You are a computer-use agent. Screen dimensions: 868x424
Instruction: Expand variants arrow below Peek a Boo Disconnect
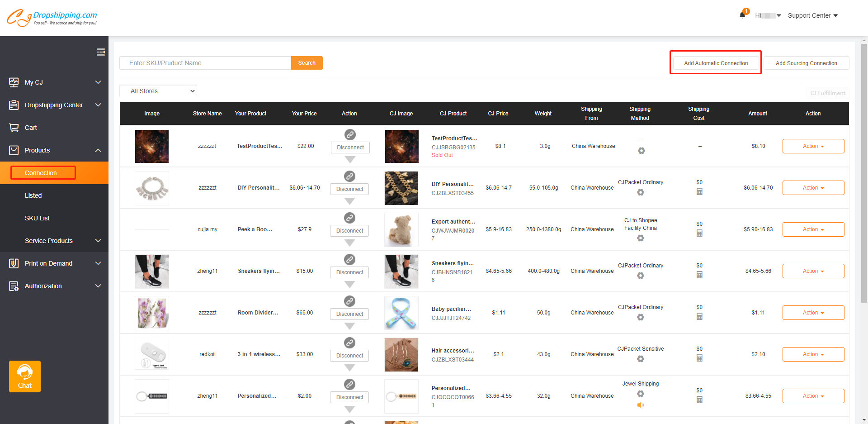tap(349, 243)
